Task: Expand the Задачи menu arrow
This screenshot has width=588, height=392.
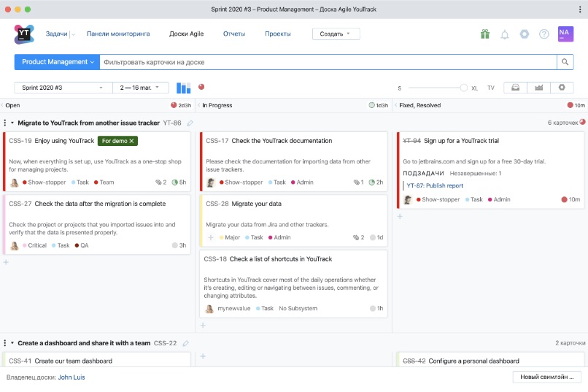Action: (73, 34)
